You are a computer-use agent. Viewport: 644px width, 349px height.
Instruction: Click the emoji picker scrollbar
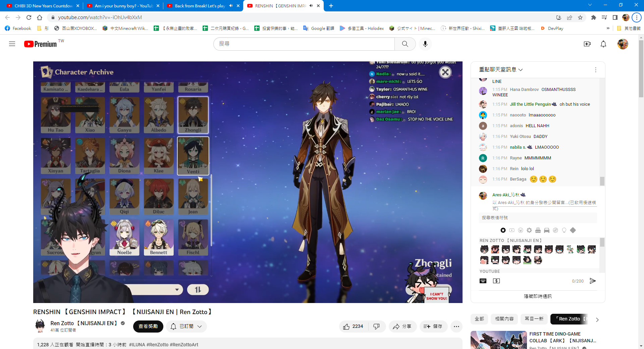602,242
